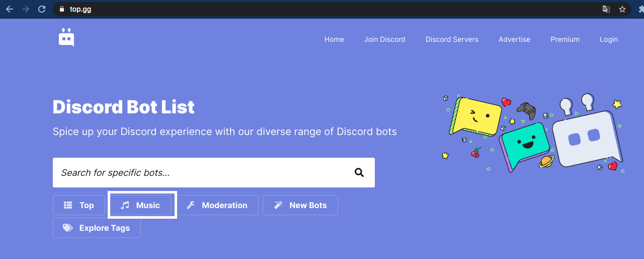This screenshot has height=259, width=644.
Task: Open the Premium page
Action: coord(565,39)
